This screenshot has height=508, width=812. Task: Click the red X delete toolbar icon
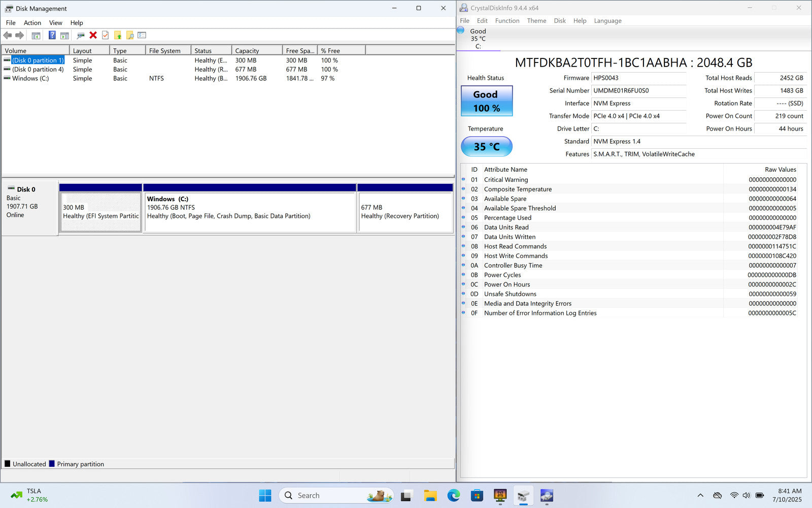pos(93,35)
